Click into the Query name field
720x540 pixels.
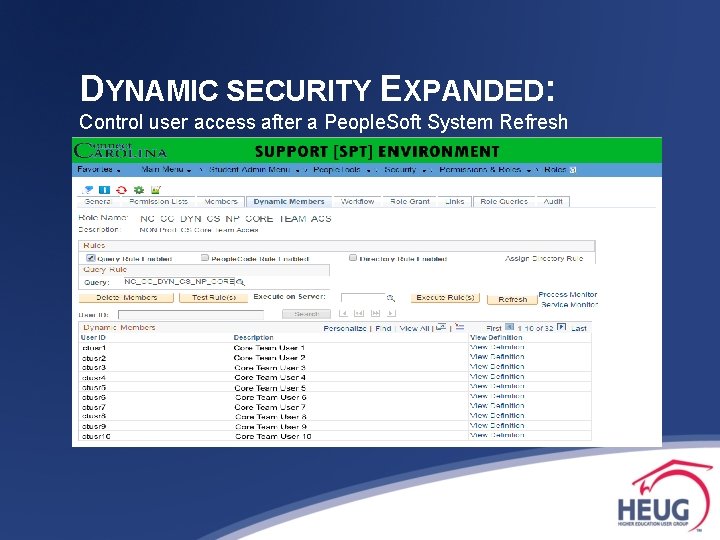click(x=179, y=281)
